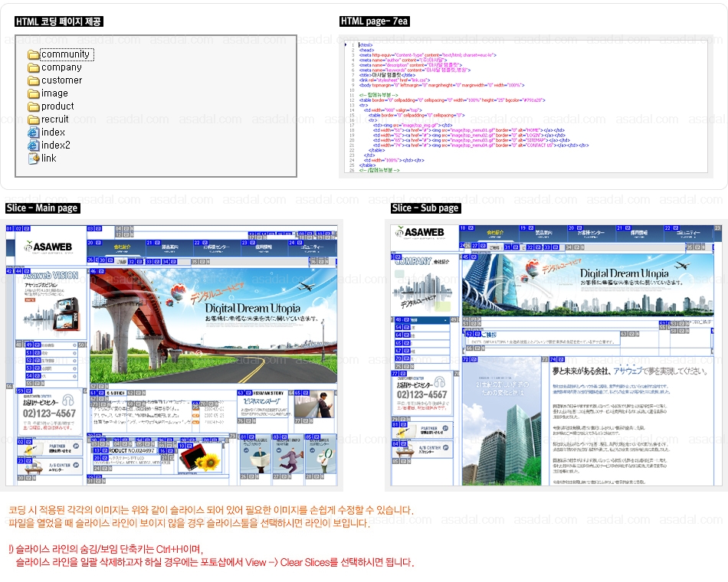The height and width of the screenshot is (582, 728).
Task: Open 製品案内 menu on the Main page slice
Action: pos(169,247)
